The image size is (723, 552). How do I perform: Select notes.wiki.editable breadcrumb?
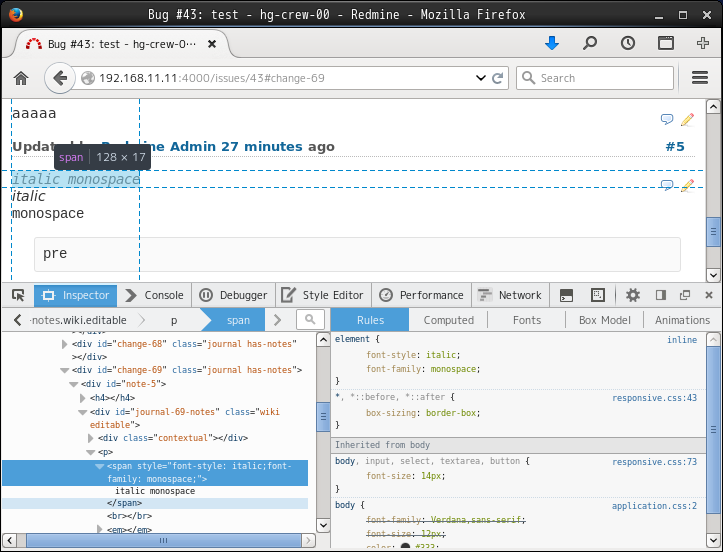[78, 320]
